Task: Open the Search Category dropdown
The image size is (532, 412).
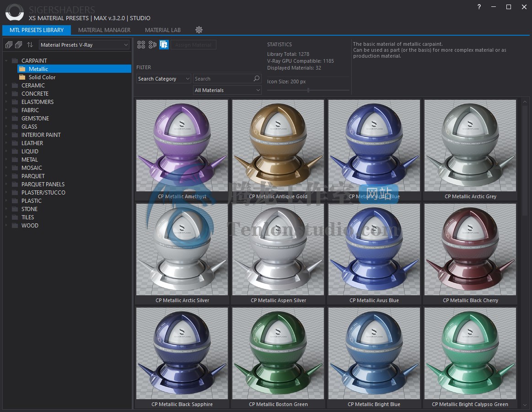Action: [x=164, y=79]
